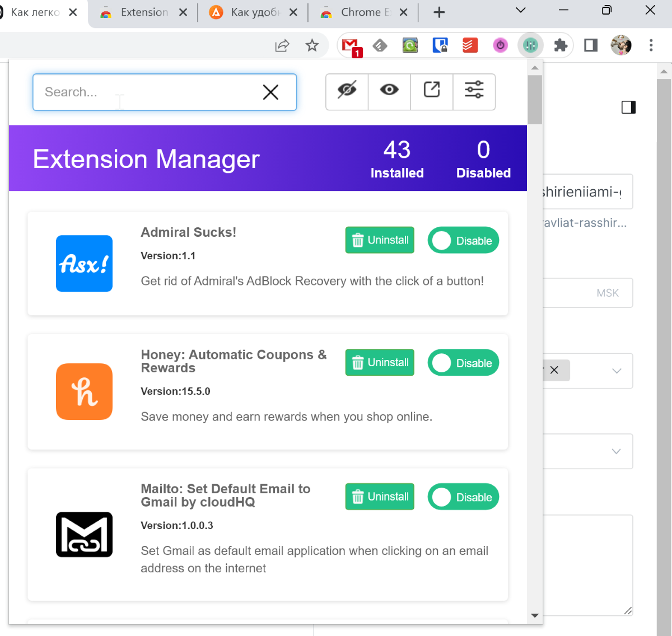Image resolution: width=672 pixels, height=636 pixels.
Task: Click the pink power button extension
Action: (500, 45)
